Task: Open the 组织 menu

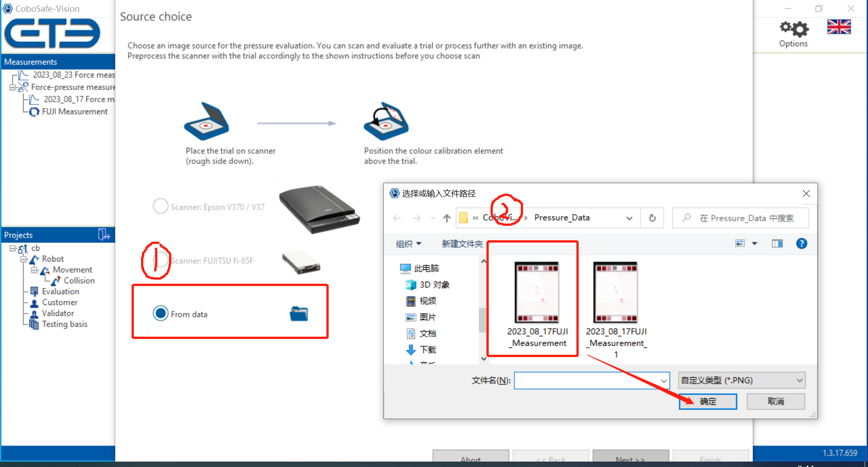Action: 408,244
